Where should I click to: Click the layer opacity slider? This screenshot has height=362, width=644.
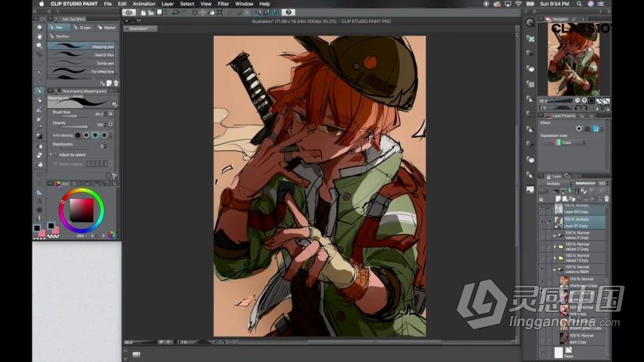[586, 183]
